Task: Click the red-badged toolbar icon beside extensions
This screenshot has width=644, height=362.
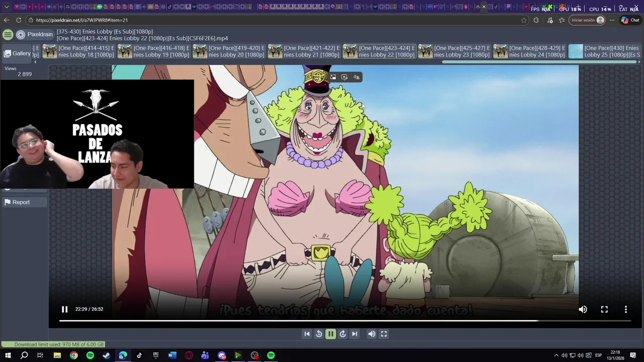Action: (550, 20)
